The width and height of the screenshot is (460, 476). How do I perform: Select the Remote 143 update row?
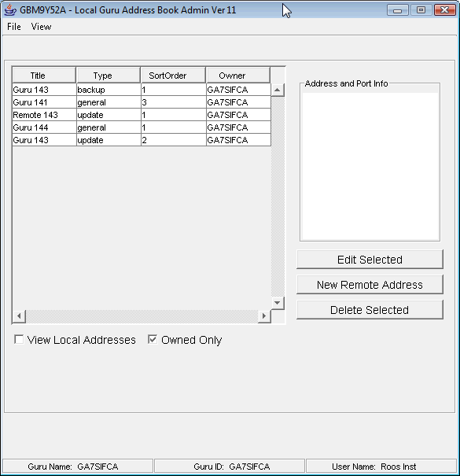[x=142, y=115]
